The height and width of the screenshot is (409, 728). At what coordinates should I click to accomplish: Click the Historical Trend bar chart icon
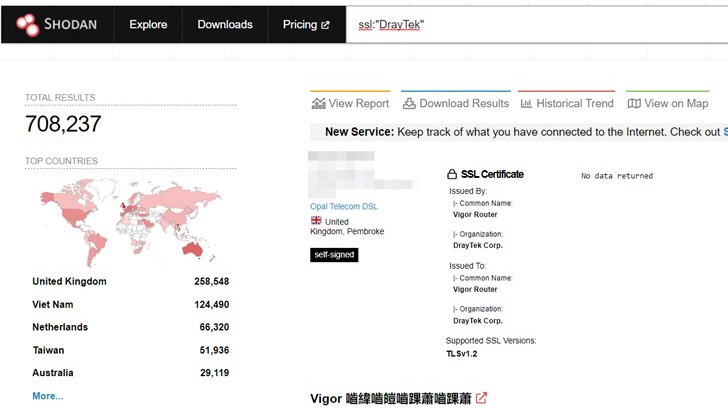[x=526, y=104]
